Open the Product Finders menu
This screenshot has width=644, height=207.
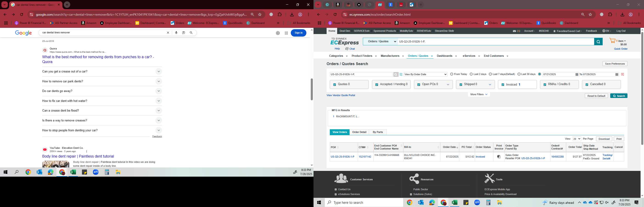(x=364, y=56)
